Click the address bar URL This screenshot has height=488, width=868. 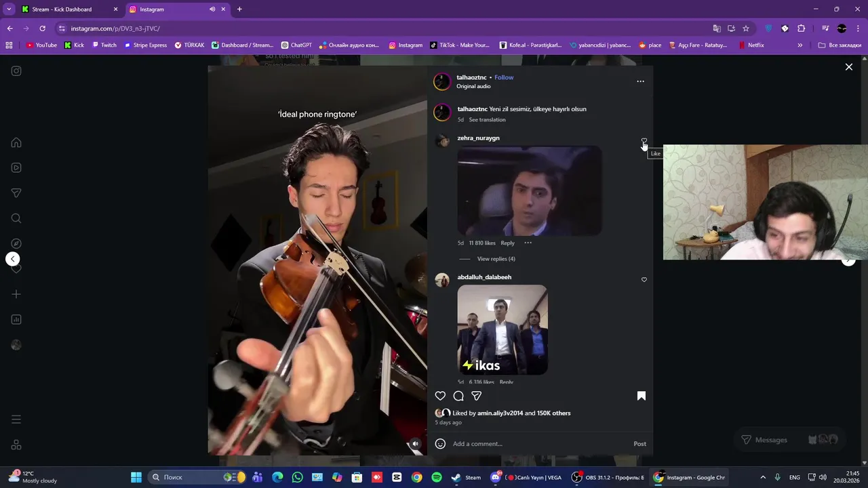tap(115, 28)
